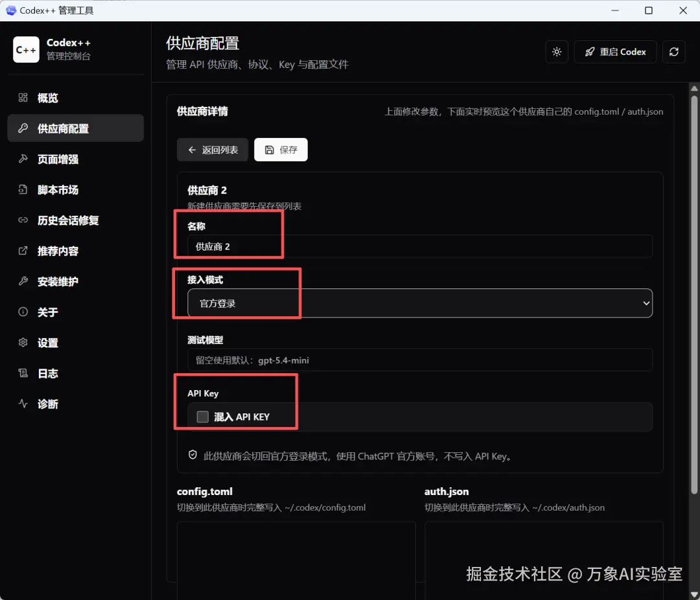Click the 管理 API 供应商 subtitle text
The width and height of the screenshot is (700, 600).
click(x=257, y=65)
